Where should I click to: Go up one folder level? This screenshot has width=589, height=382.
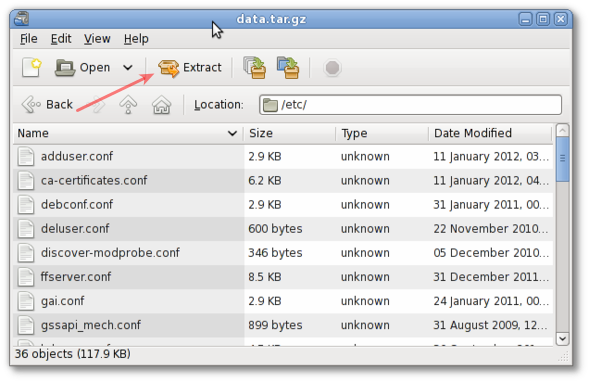(128, 104)
